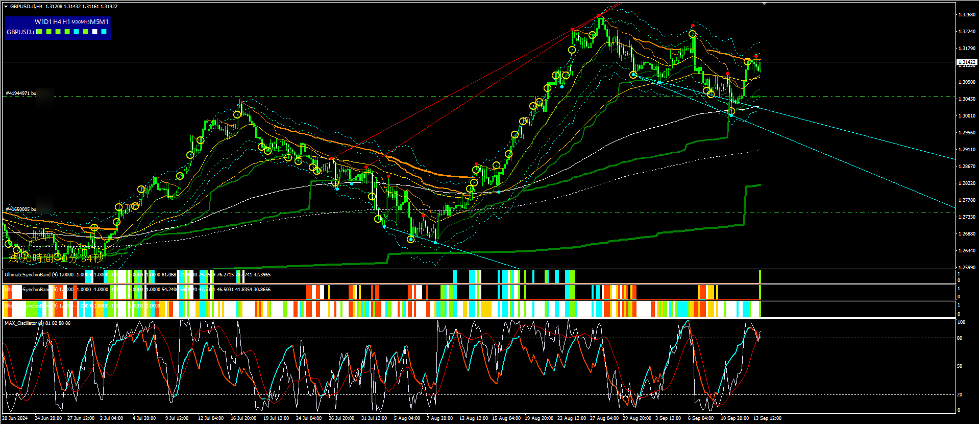980x425 pixels.
Task: Click the oscillator scale level 50
Action: point(960,366)
